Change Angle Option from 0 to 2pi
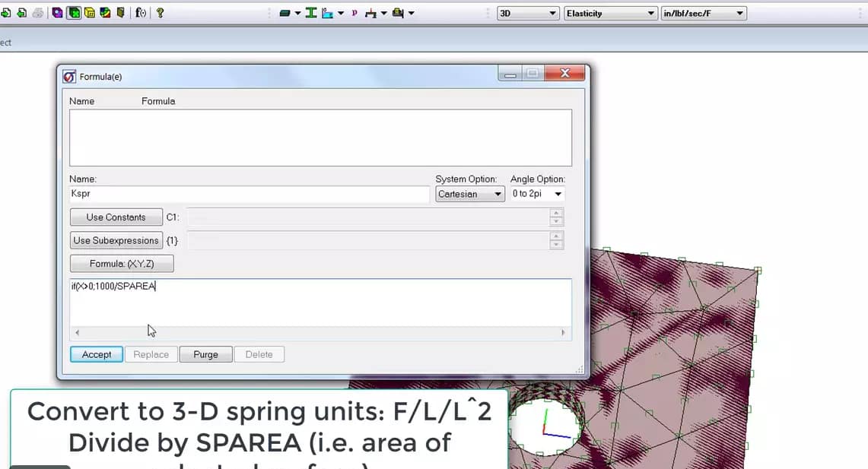This screenshot has width=868, height=469. pyautogui.click(x=537, y=194)
